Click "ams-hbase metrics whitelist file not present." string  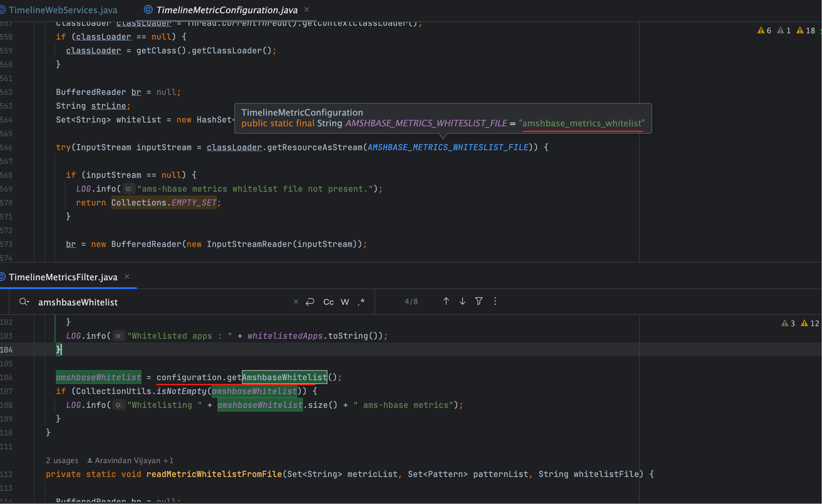pyautogui.click(x=255, y=189)
